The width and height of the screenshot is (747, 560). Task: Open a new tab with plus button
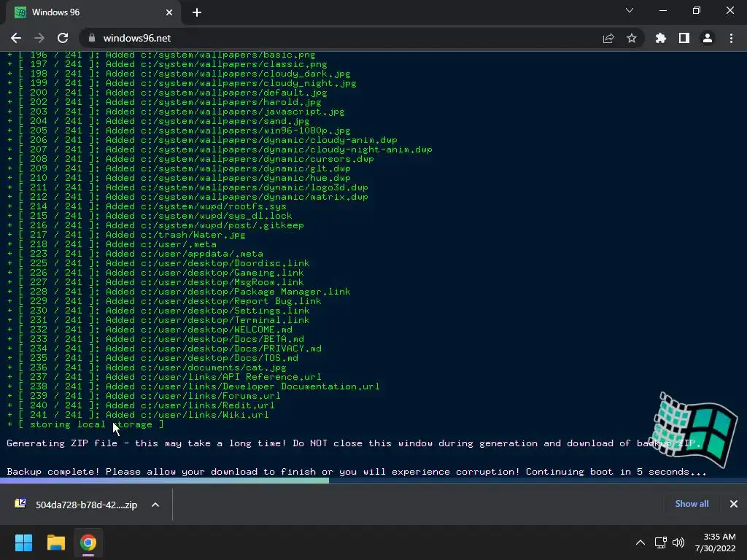(197, 12)
